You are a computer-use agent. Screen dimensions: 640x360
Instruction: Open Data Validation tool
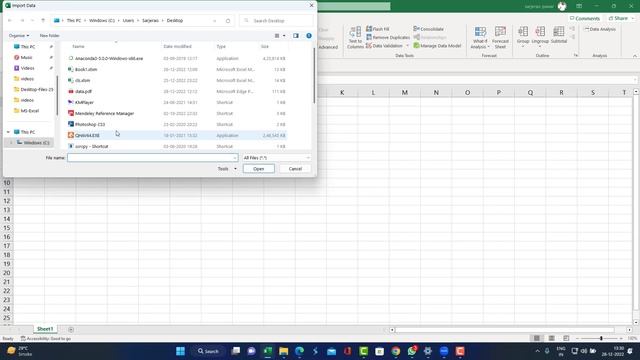click(384, 46)
